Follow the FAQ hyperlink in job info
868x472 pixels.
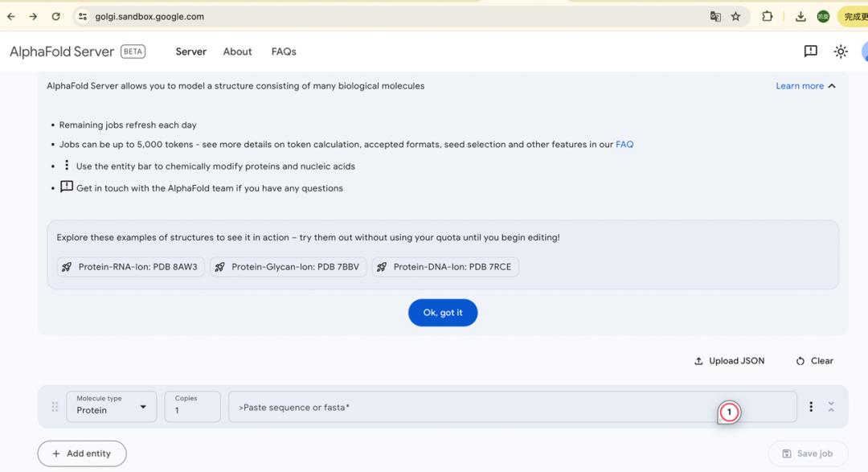pyautogui.click(x=624, y=145)
